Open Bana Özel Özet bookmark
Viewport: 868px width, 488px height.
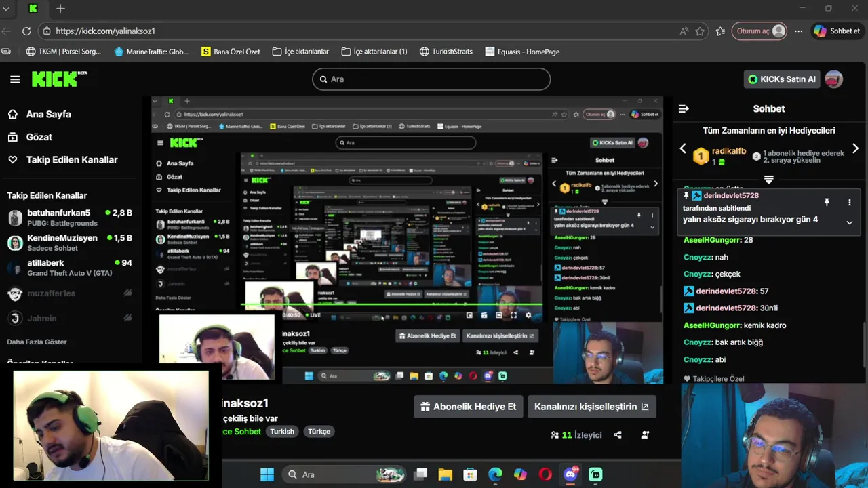pos(231,52)
